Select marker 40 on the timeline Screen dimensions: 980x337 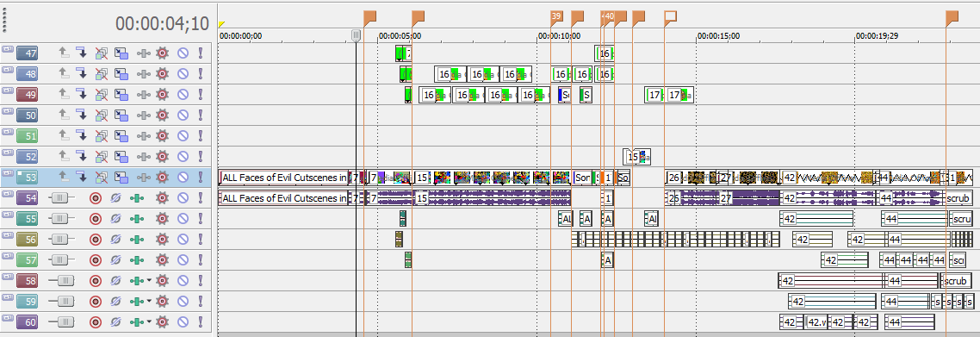609,17
